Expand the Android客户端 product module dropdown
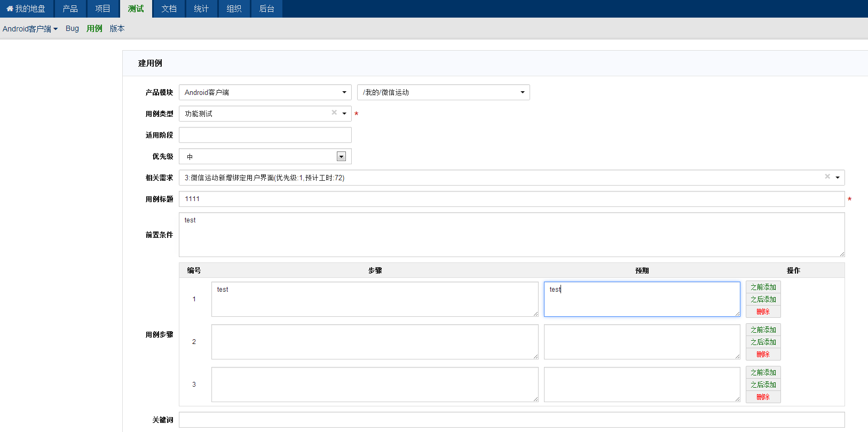 (x=344, y=92)
